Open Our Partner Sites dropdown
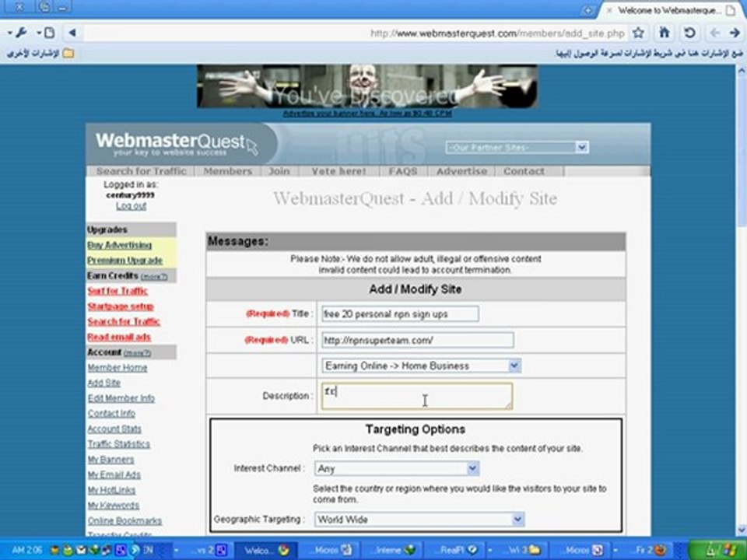The image size is (747, 560). coord(517,147)
